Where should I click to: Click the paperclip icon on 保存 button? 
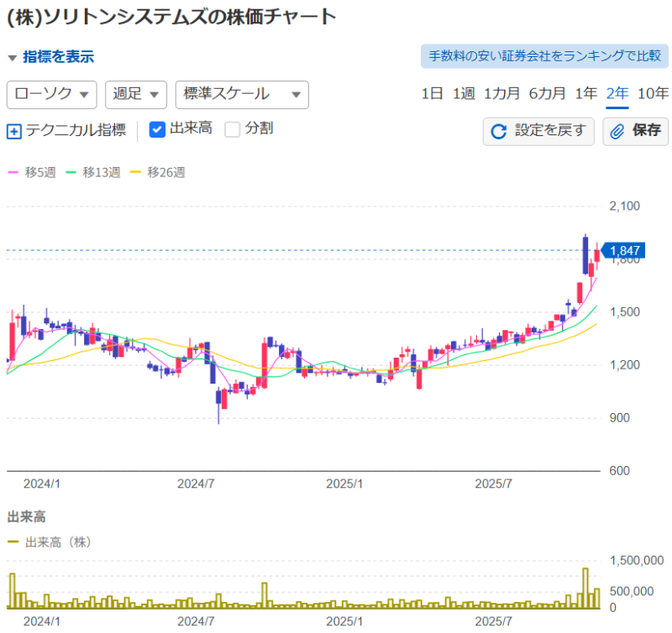[617, 131]
